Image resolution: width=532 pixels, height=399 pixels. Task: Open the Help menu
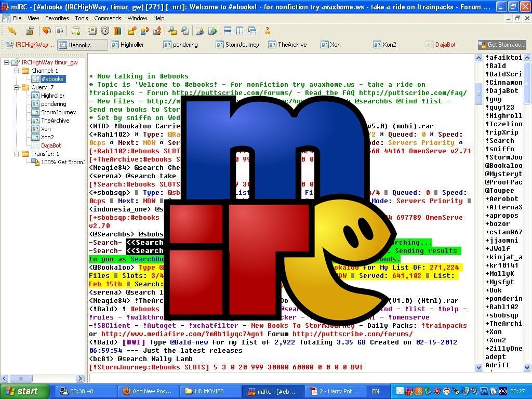(158, 18)
